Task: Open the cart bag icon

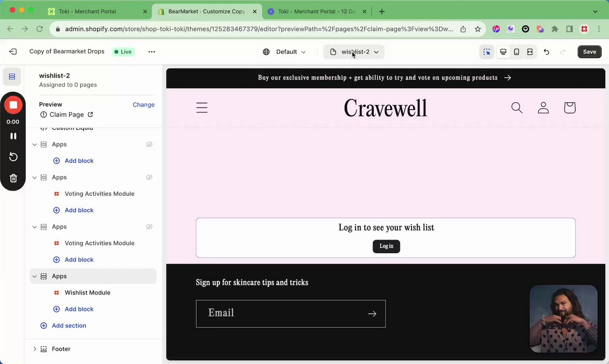Action: coord(570,108)
